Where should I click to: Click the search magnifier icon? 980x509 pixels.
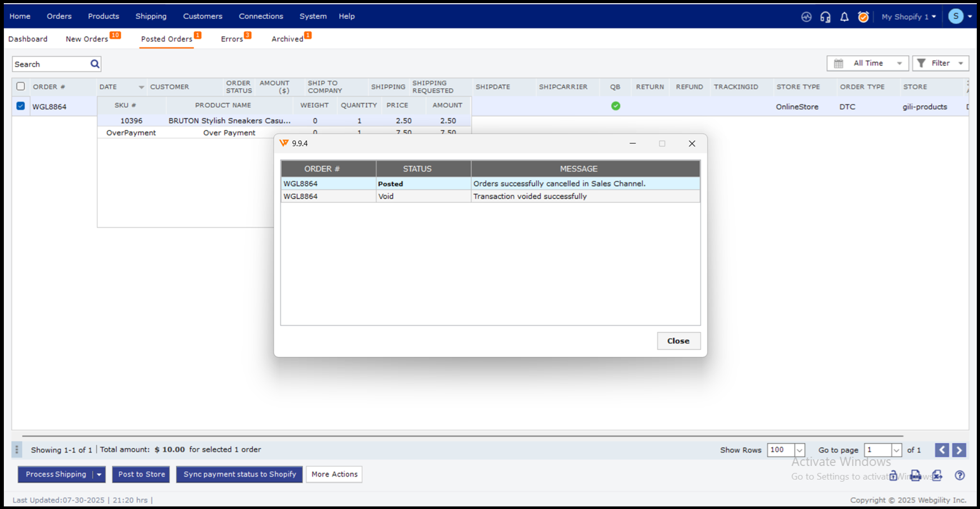pyautogui.click(x=95, y=64)
